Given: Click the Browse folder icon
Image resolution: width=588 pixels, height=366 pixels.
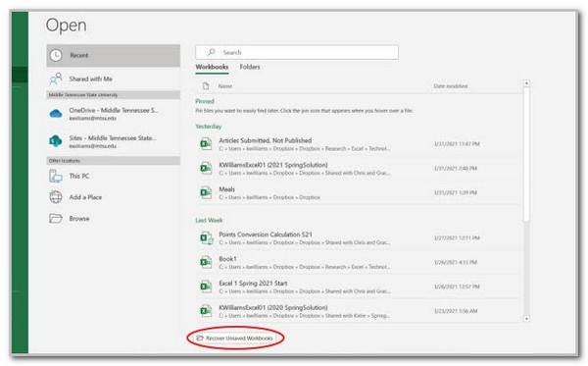Looking at the screenshot, I should click(x=56, y=218).
